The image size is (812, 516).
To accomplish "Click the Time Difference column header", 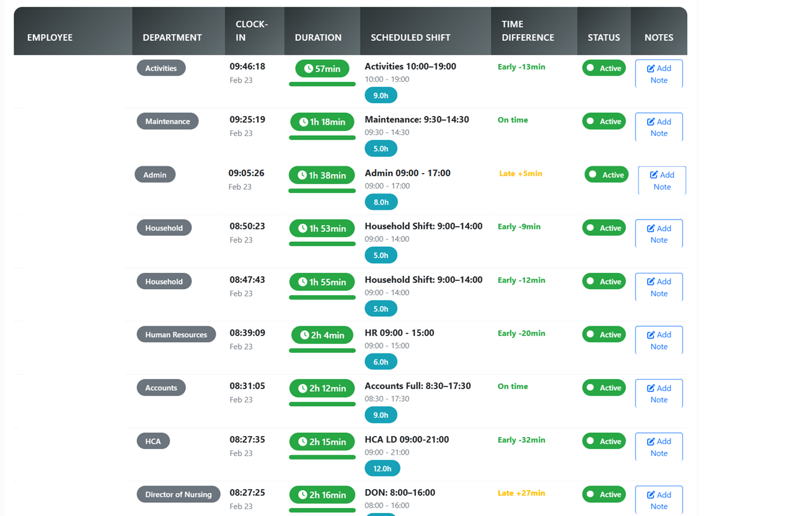I will point(527,31).
